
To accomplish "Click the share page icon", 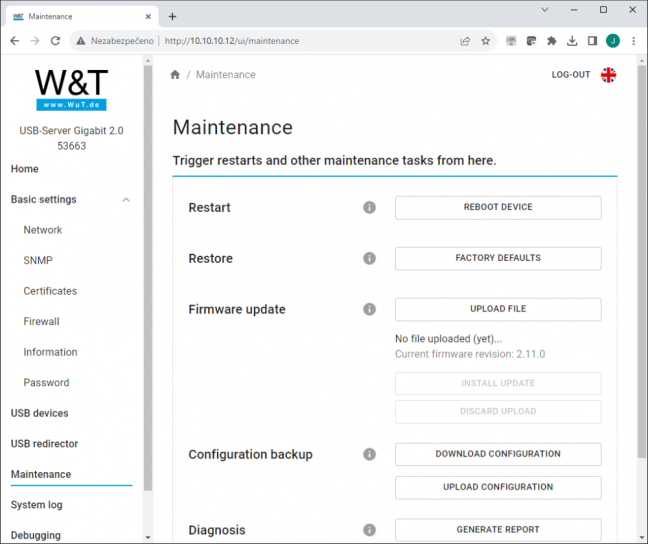I will pos(465,41).
